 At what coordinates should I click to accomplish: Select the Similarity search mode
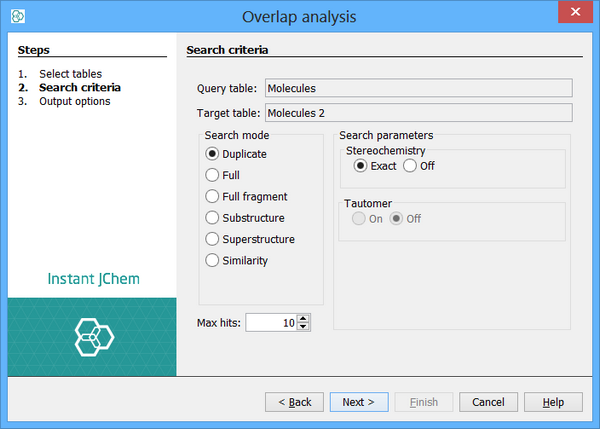pos(212,261)
